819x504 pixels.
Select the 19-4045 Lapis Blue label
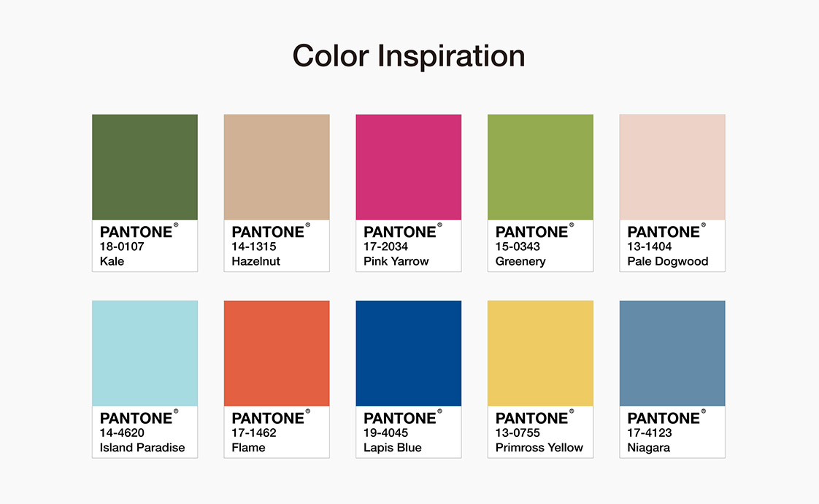(392, 440)
